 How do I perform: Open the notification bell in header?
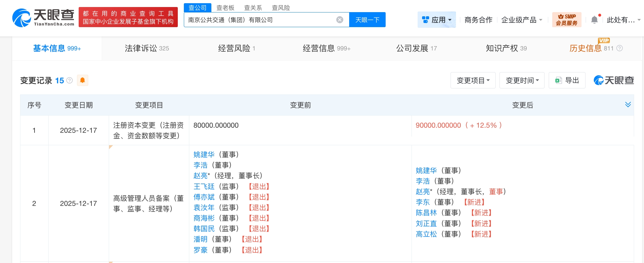[594, 20]
